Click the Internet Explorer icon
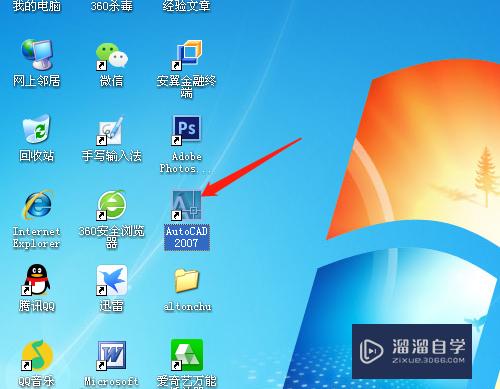 37,205
